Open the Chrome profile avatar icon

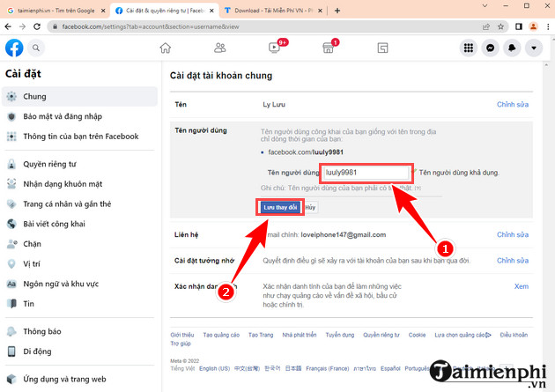(x=533, y=26)
